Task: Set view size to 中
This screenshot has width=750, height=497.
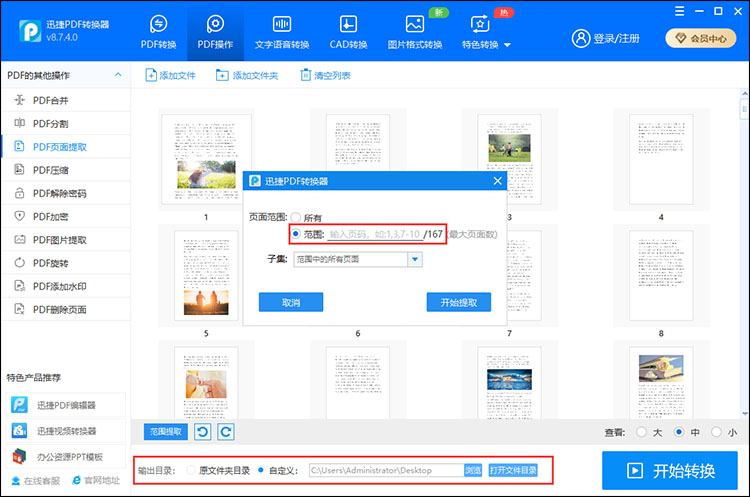Action: coord(679,432)
